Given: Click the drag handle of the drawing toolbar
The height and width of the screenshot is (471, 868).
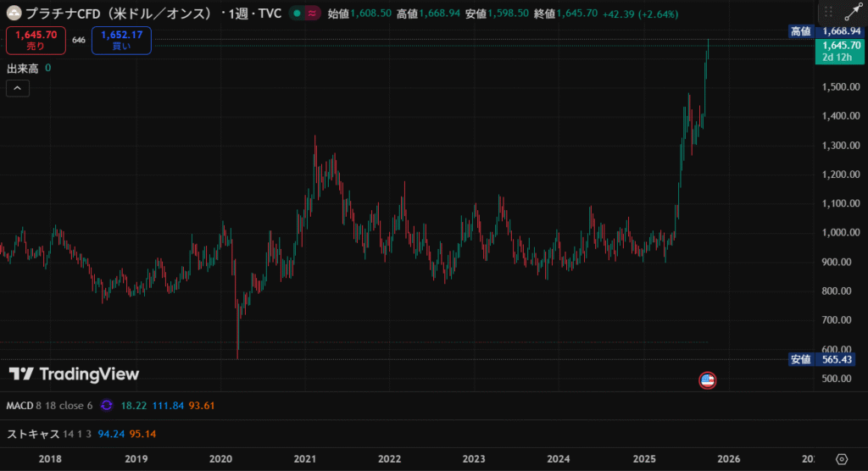Looking at the screenshot, I should (x=828, y=14).
